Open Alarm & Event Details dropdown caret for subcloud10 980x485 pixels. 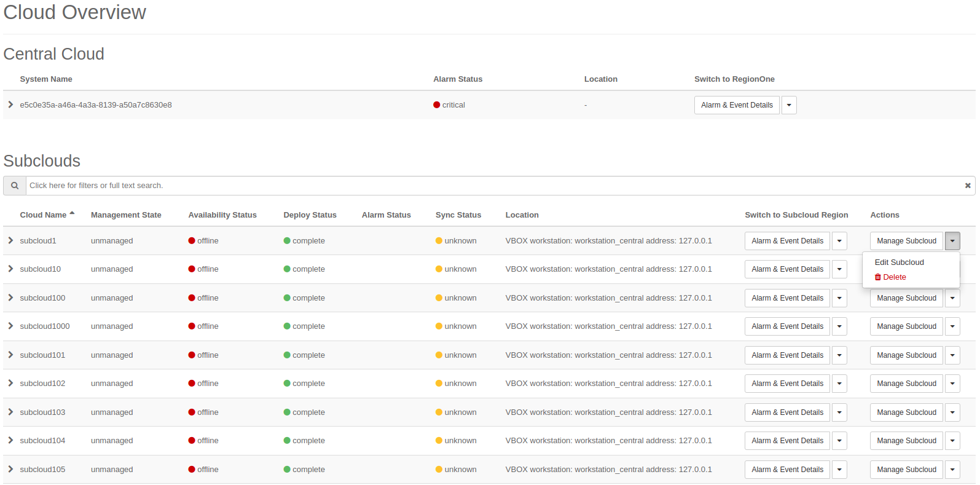click(x=839, y=269)
